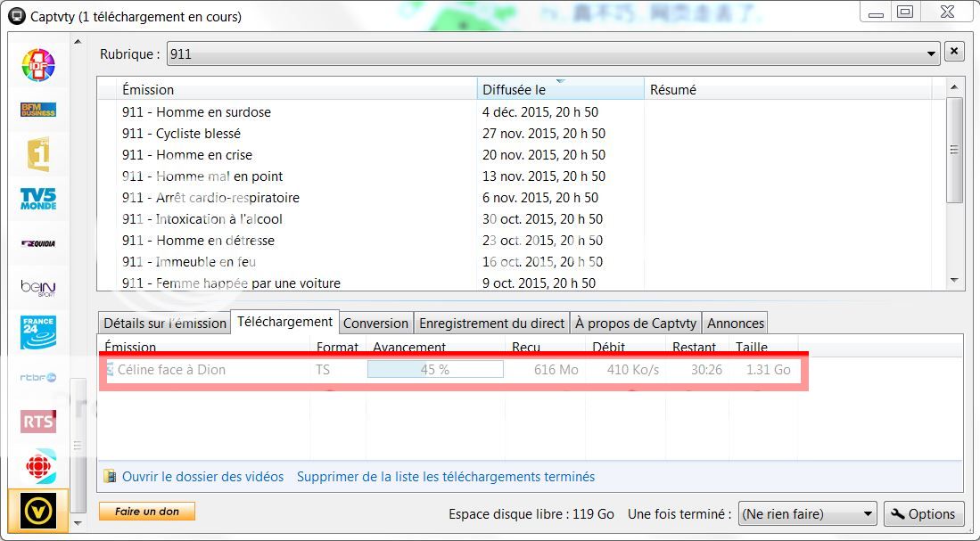This screenshot has width=980, height=541.
Task: Select the IDF1 channel icon
Action: tap(38, 64)
